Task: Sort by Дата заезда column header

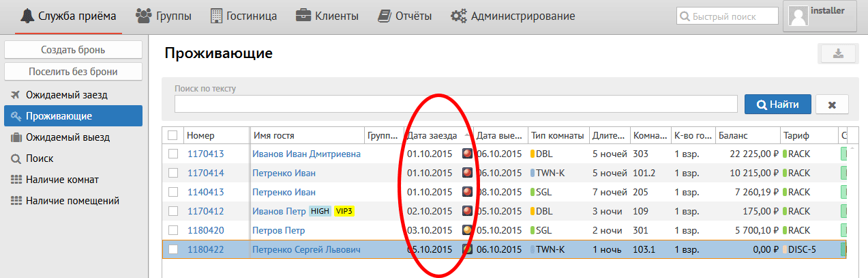Action: [438, 135]
